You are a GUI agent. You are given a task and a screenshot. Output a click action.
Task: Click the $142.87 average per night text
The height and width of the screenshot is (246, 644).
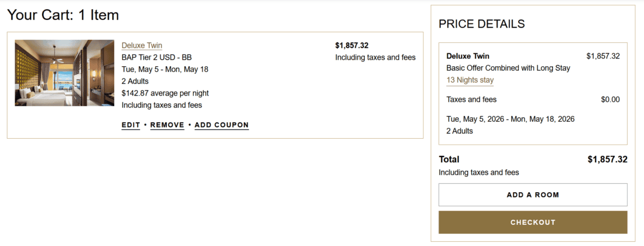165,93
